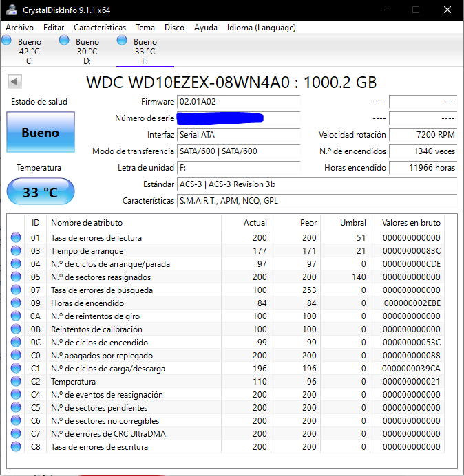Click status orb of attribute 01 Tasa de errores de lectura
This screenshot has height=476, width=464.
16,237
